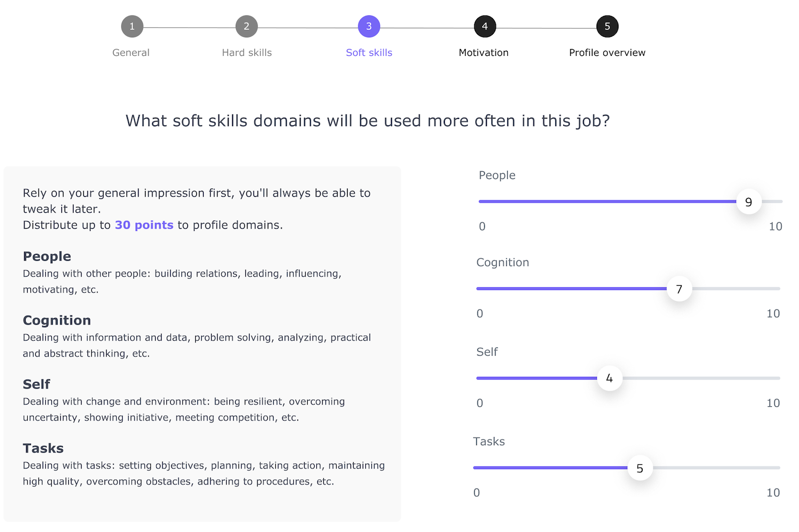
Task: Open step 5 Profile overview circle
Action: click(608, 27)
